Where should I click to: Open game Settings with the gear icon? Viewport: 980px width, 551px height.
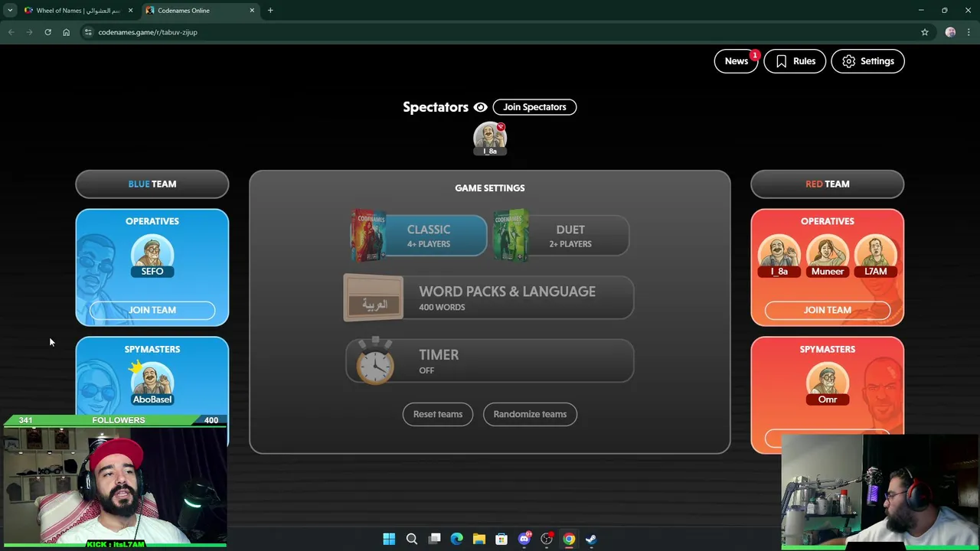[867, 61]
